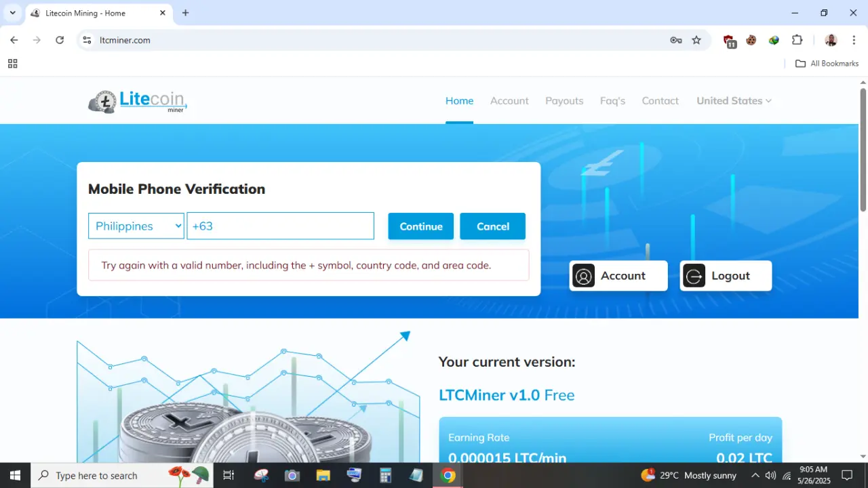Click the browser forward arrow

(x=37, y=40)
